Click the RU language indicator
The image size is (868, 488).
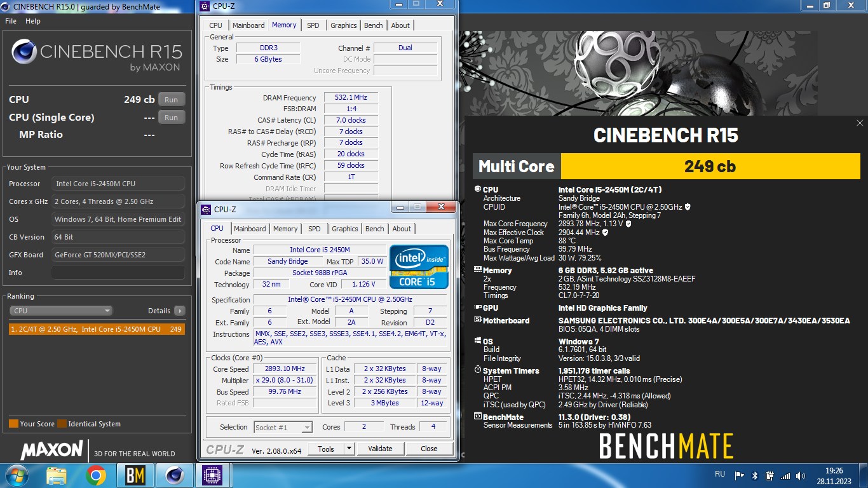click(720, 474)
